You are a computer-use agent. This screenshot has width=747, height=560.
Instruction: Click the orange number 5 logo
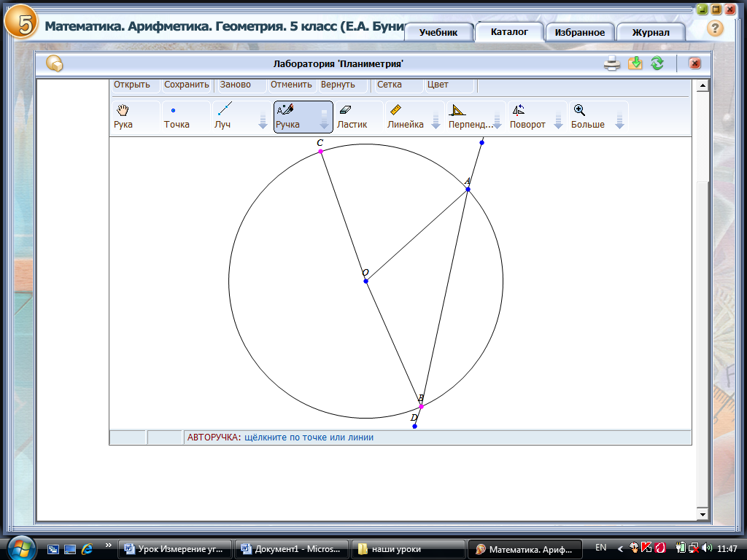(x=21, y=22)
